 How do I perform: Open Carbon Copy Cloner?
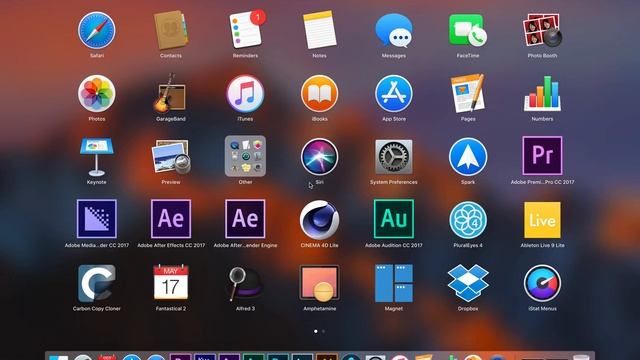(x=97, y=283)
